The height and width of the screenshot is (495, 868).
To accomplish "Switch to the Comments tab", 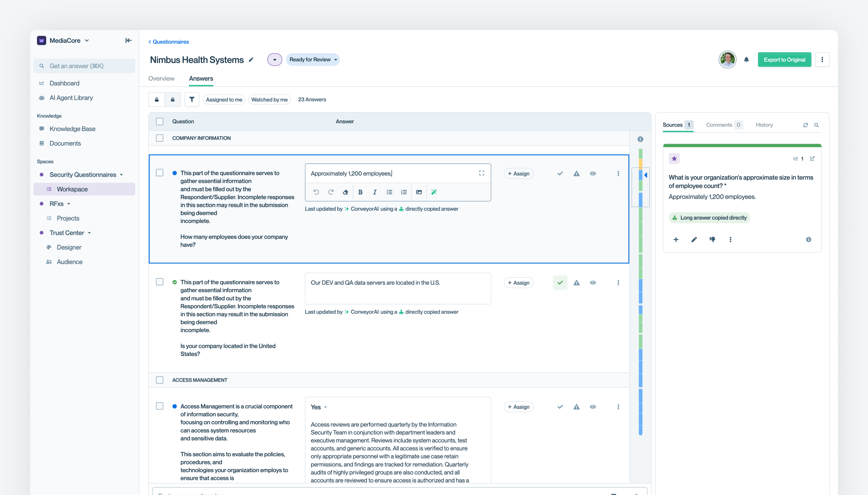I will tap(720, 125).
